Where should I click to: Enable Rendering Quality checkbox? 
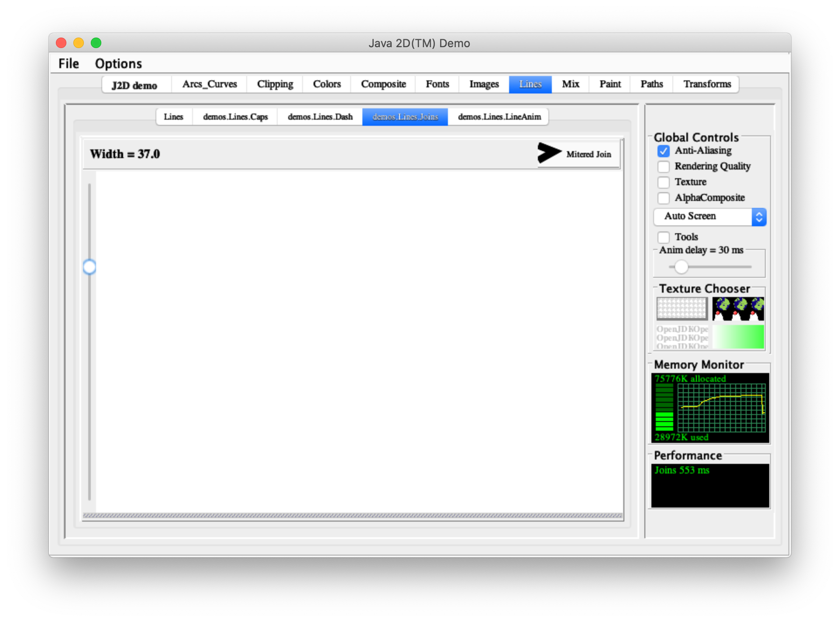pyautogui.click(x=663, y=167)
